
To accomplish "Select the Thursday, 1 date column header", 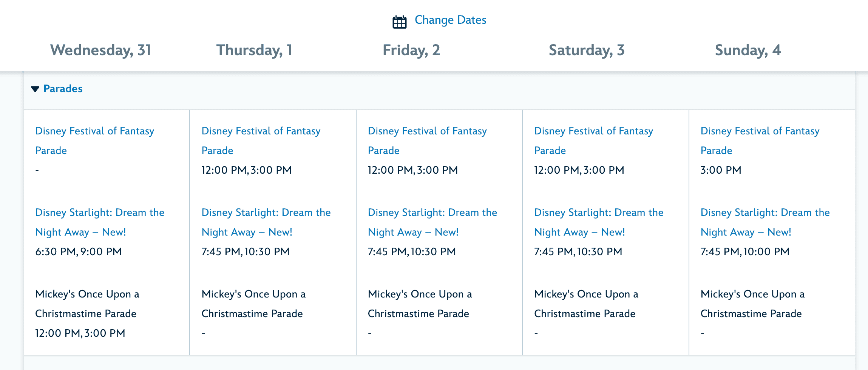I will (254, 50).
